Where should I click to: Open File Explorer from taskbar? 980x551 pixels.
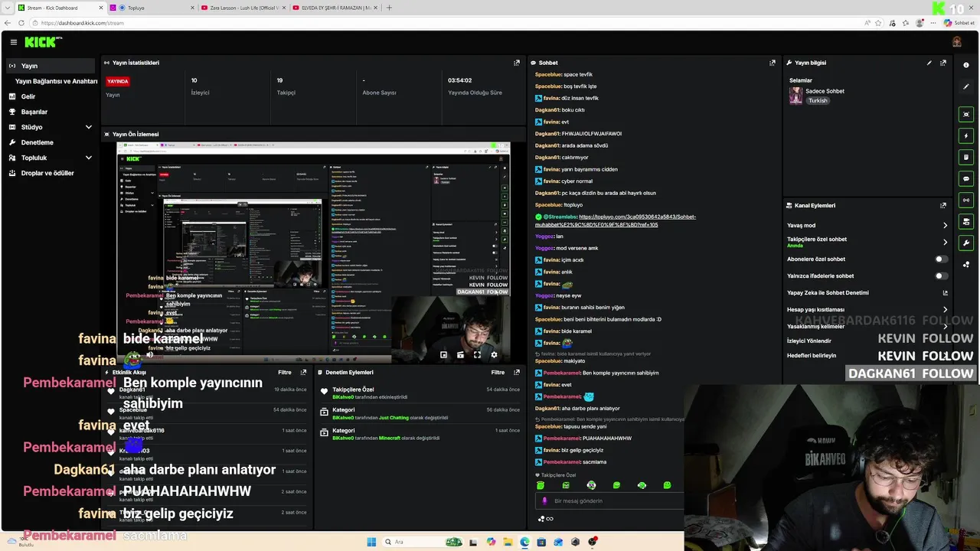point(508,542)
